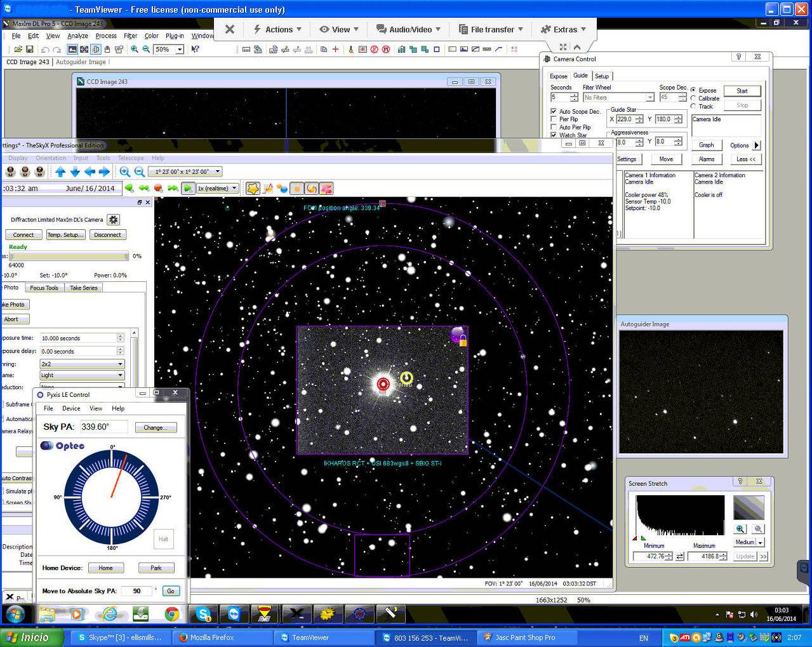Viewport: 812px width, 647px height.
Task: Zoom out magnifier in MaxIm DL toolbar
Action: pyautogui.click(x=146, y=50)
